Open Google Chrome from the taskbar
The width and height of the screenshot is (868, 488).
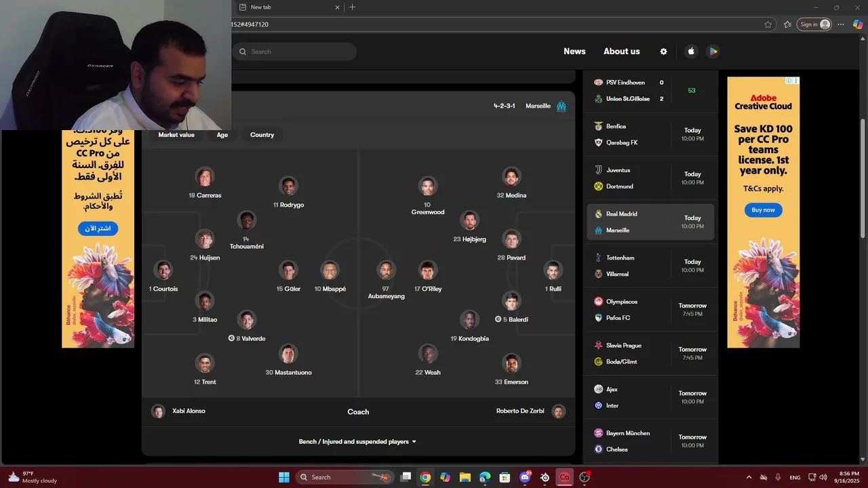point(425,477)
